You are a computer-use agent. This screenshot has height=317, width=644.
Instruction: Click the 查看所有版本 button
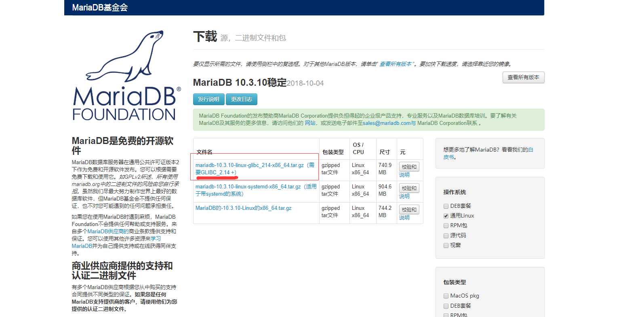(523, 77)
